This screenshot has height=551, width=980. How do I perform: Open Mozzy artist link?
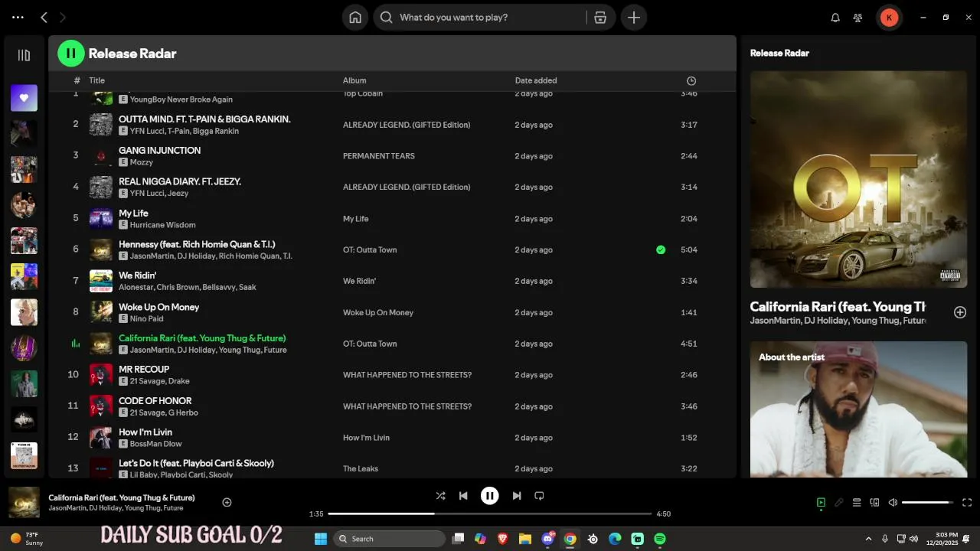142,162
